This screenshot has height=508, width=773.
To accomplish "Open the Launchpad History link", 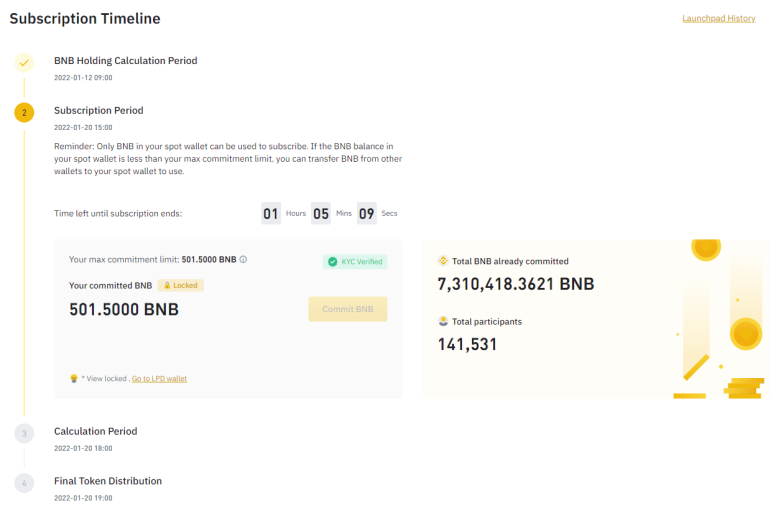I will tap(718, 18).
